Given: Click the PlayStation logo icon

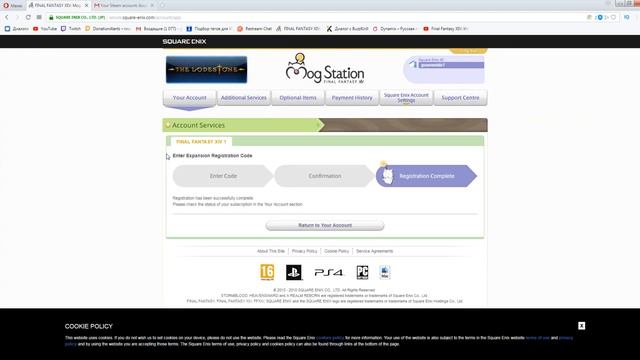Looking at the screenshot, I should pos(294,272).
